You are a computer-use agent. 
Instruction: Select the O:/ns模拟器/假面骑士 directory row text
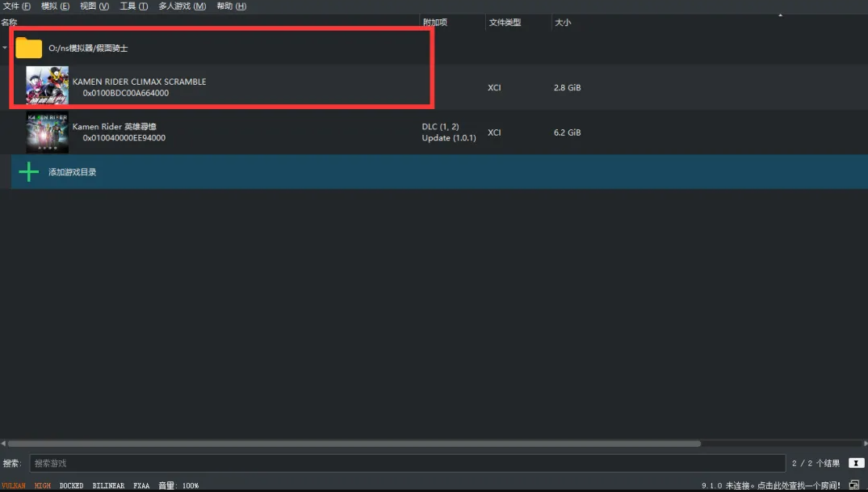[x=88, y=48]
